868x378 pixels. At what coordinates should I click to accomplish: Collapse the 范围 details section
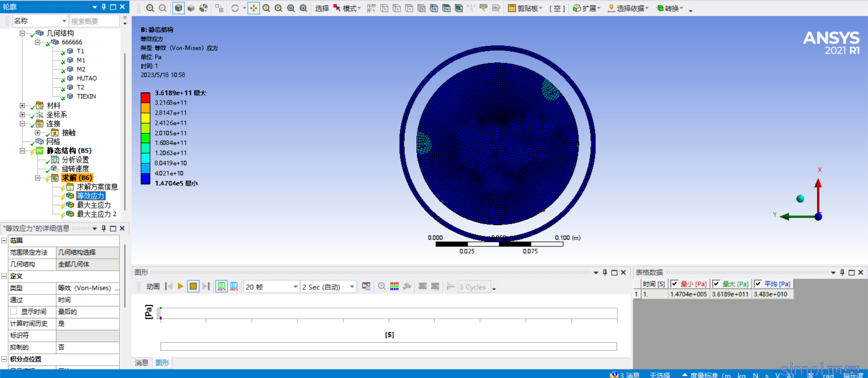4,241
